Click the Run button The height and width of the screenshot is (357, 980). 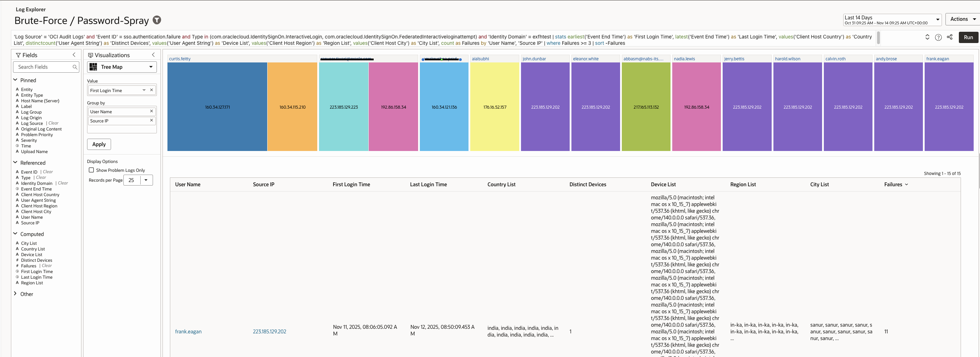(968, 37)
